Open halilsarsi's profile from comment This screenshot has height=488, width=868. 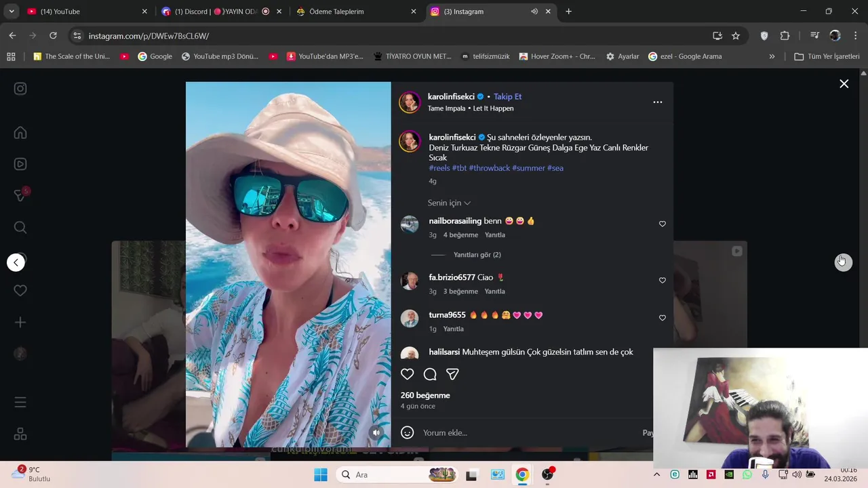click(x=444, y=352)
